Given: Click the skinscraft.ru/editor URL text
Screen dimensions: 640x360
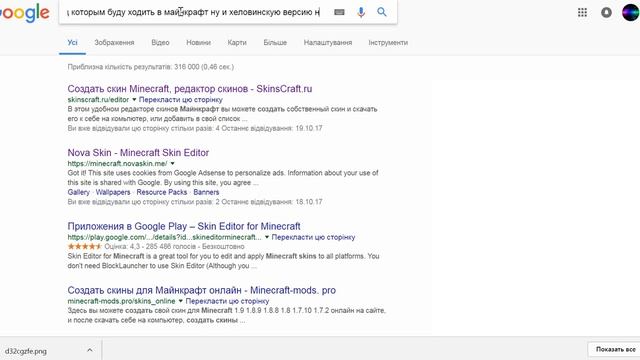Looking at the screenshot, I should coord(98,100).
